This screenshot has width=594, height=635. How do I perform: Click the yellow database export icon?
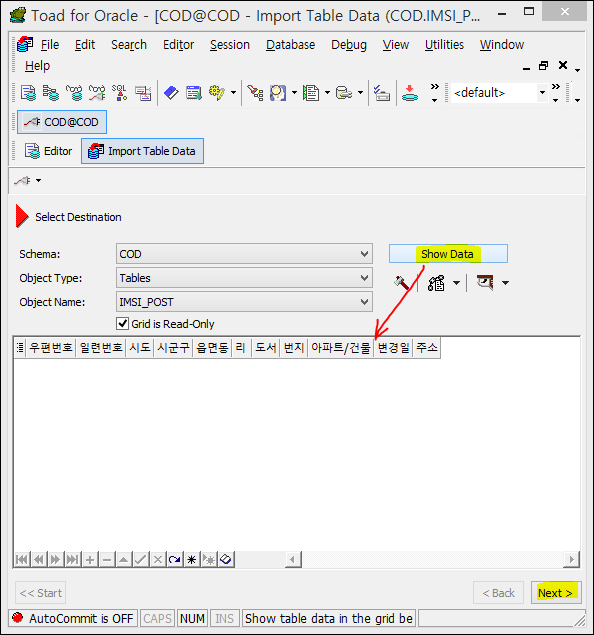(344, 93)
